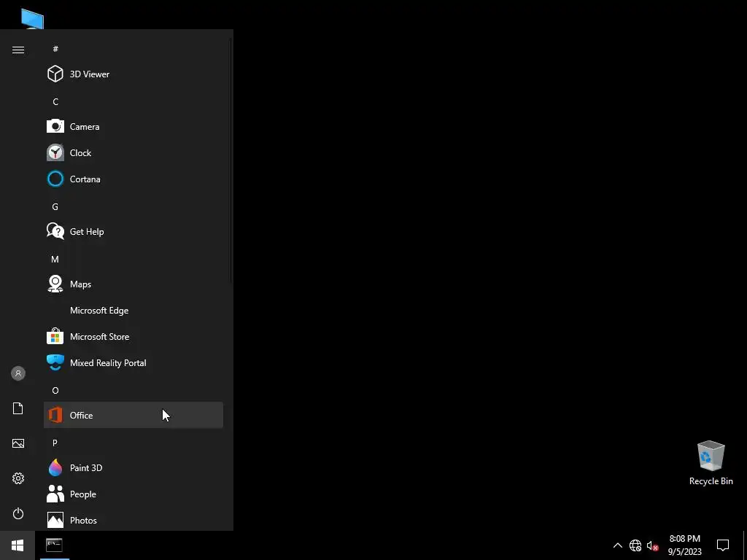Click the M letter group header

[x=55, y=259]
